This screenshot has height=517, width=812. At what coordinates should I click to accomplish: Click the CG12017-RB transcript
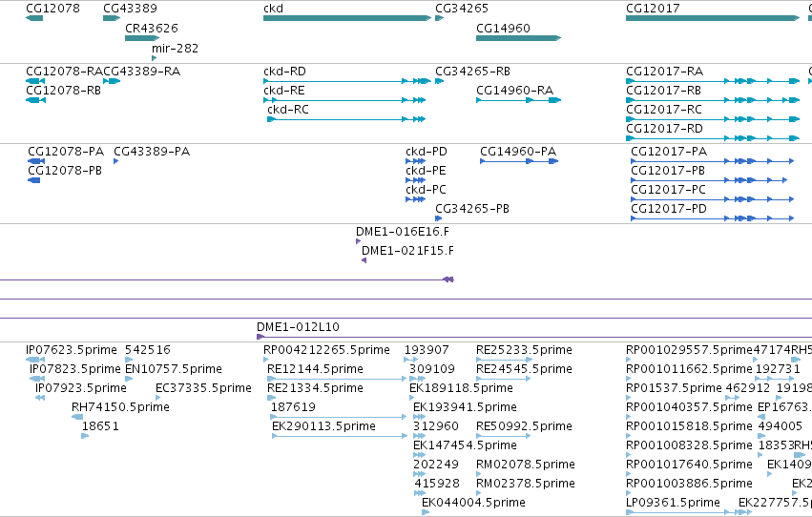click(x=713, y=100)
